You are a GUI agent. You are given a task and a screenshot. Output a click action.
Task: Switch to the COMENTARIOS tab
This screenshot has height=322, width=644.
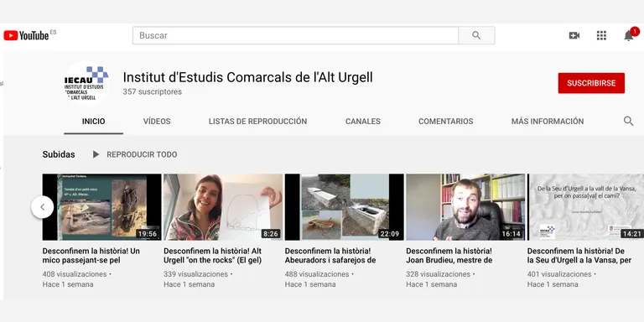click(445, 121)
